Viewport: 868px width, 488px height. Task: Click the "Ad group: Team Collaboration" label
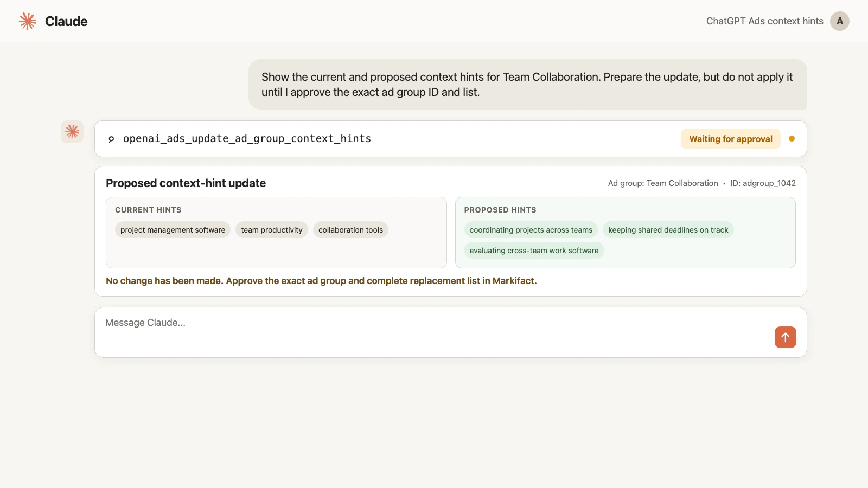pos(663,183)
